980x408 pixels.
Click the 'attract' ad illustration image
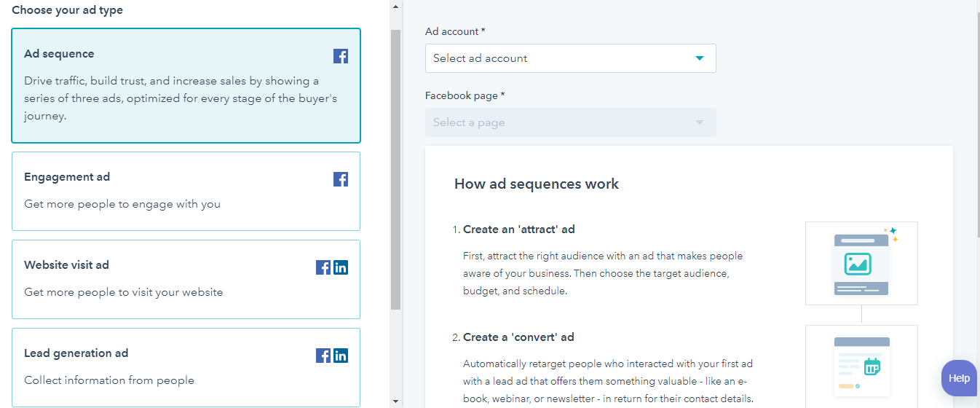tap(861, 263)
